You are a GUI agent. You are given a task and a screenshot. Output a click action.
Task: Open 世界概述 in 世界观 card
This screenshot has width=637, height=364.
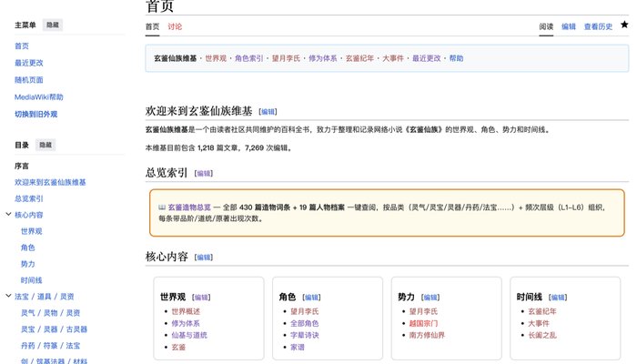[x=186, y=311]
